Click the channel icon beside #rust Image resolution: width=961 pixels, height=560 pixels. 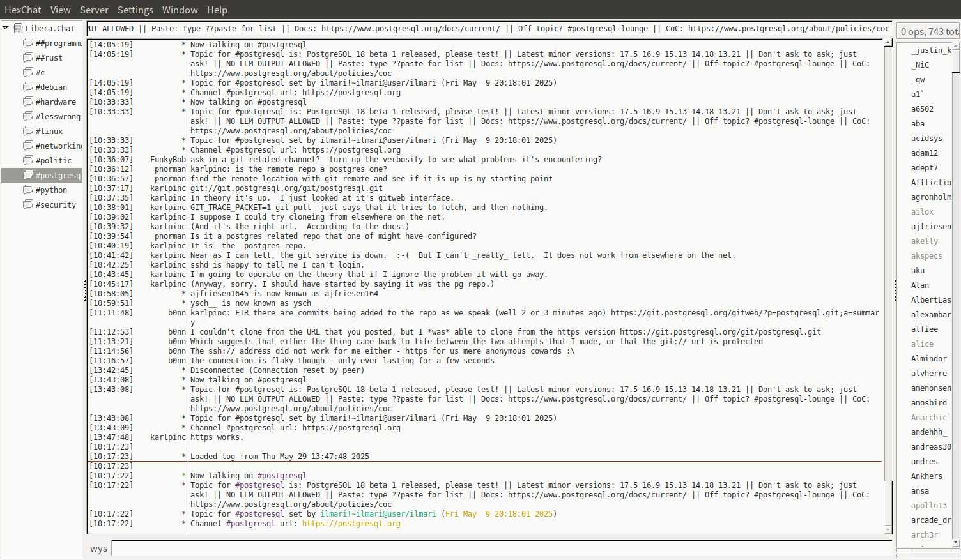(x=28, y=57)
